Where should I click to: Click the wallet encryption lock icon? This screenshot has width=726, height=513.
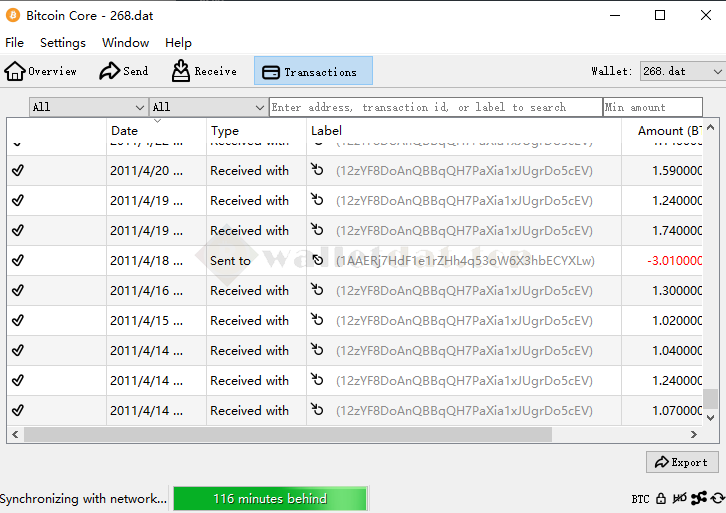click(661, 498)
